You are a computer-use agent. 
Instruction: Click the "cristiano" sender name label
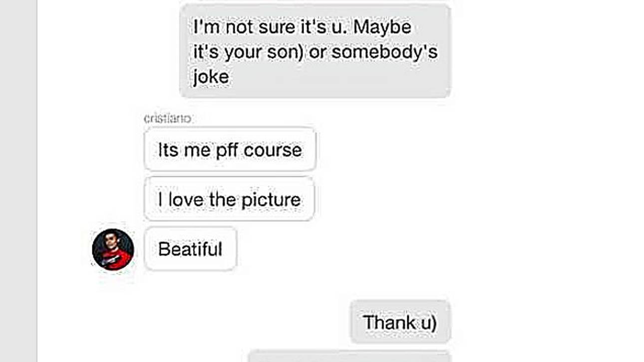pyautogui.click(x=168, y=119)
